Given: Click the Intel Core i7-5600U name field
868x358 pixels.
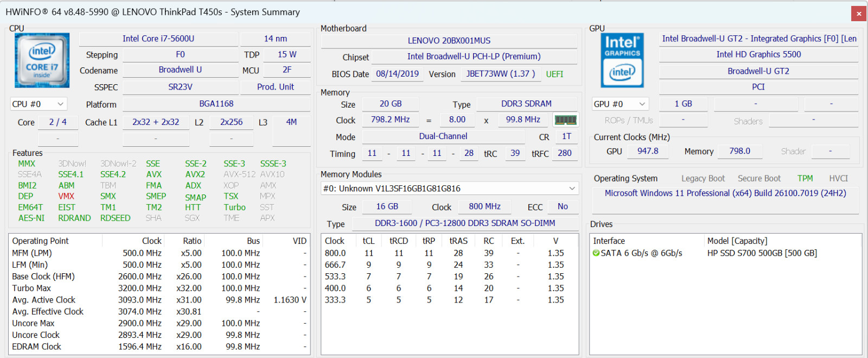Looking at the screenshot, I should click(158, 39).
